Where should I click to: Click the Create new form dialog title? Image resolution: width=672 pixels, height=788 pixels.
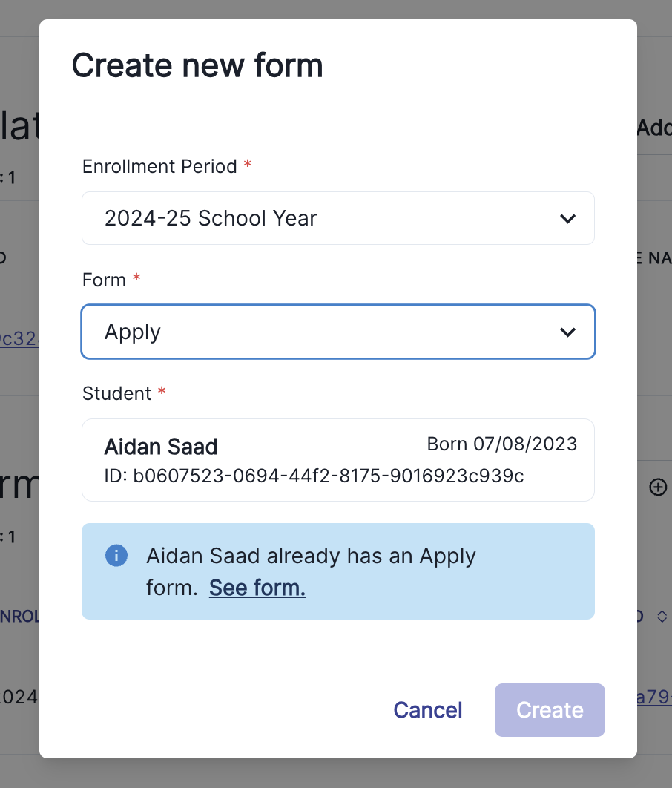pos(197,65)
